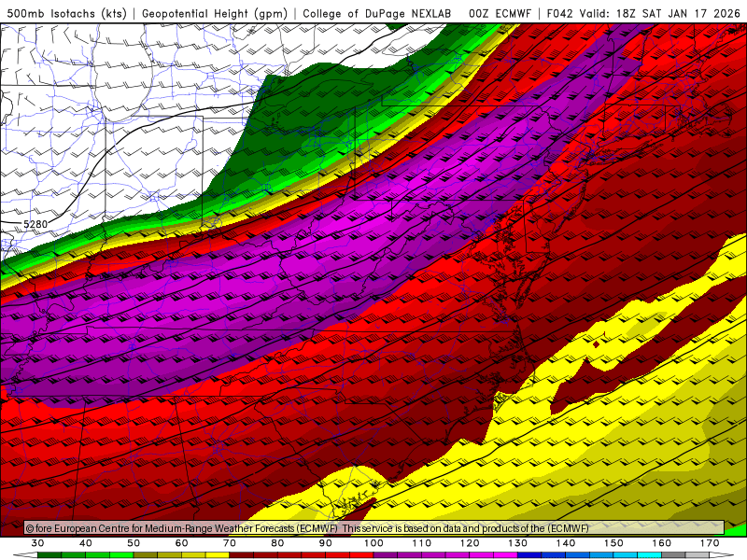Click the dark green legend swatch starting at 30
This screenshot has height=560, width=747.
[49, 555]
